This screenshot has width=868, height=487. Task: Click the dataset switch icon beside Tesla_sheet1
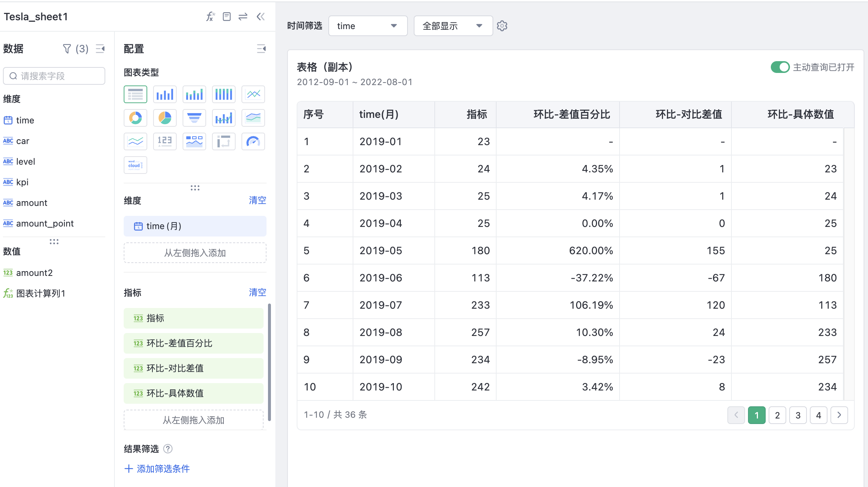[x=243, y=17]
